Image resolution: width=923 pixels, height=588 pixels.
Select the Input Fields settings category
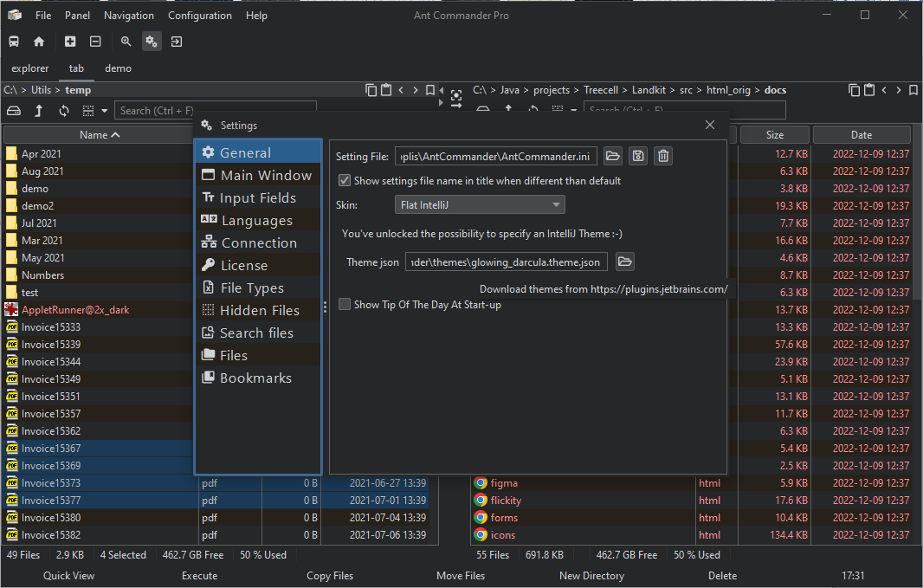point(258,197)
